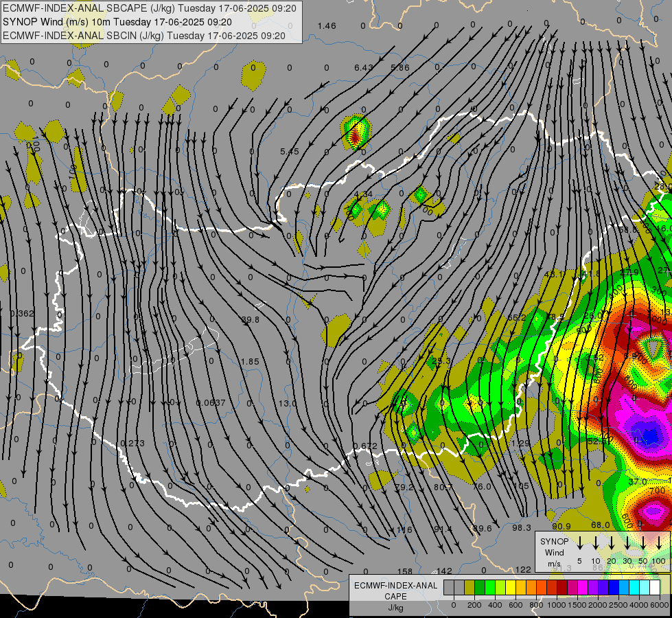Select the white CAPE legend swatch
This screenshot has width=672, height=618.
coord(654,587)
